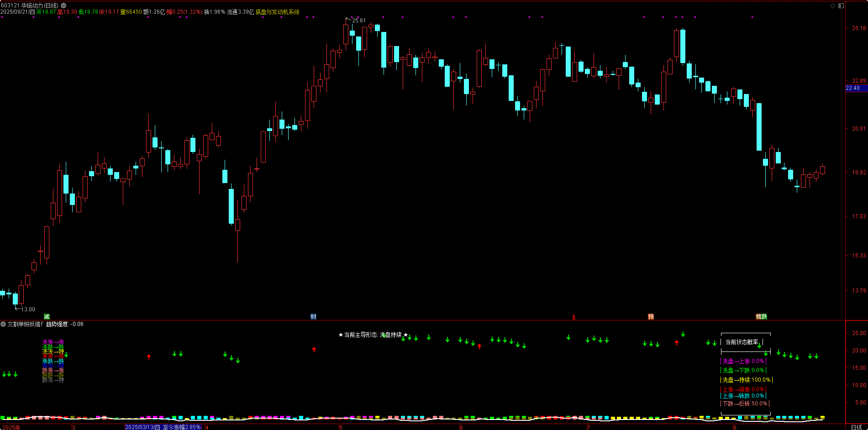
Task: Click the green 减 event marker
Action: coord(47,316)
